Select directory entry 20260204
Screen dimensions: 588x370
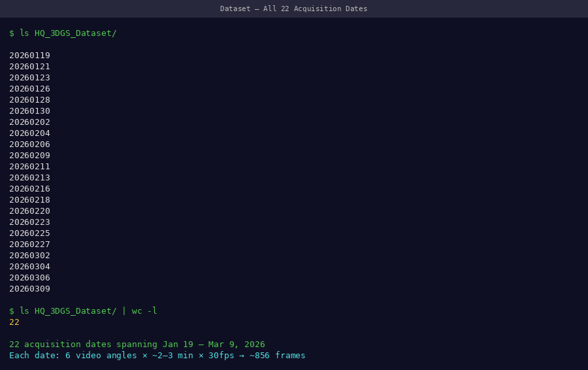click(29, 133)
